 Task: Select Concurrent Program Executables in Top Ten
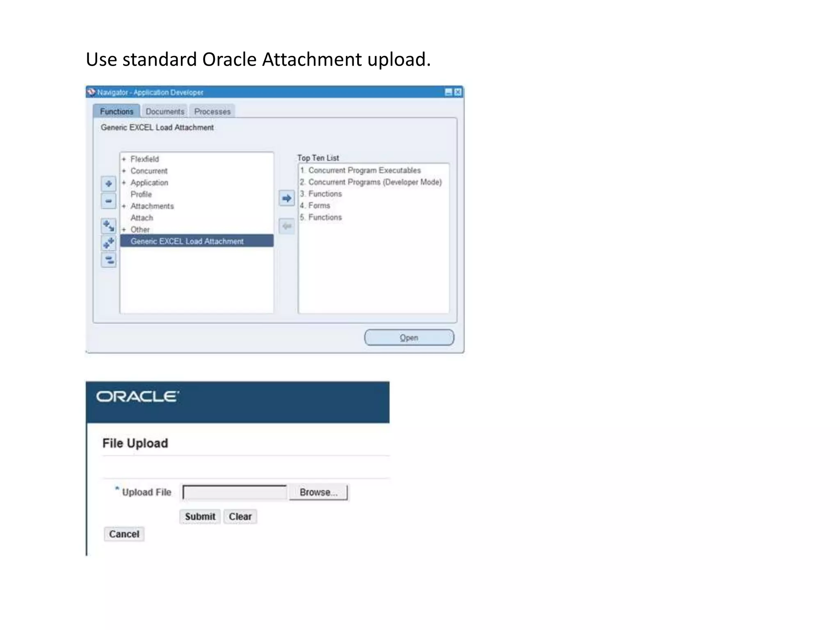point(364,170)
